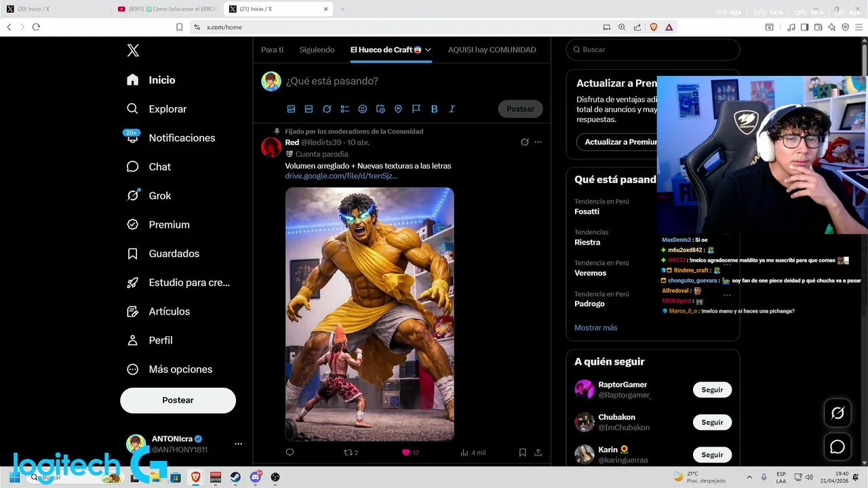Click the X search field Buscar

click(x=652, y=49)
